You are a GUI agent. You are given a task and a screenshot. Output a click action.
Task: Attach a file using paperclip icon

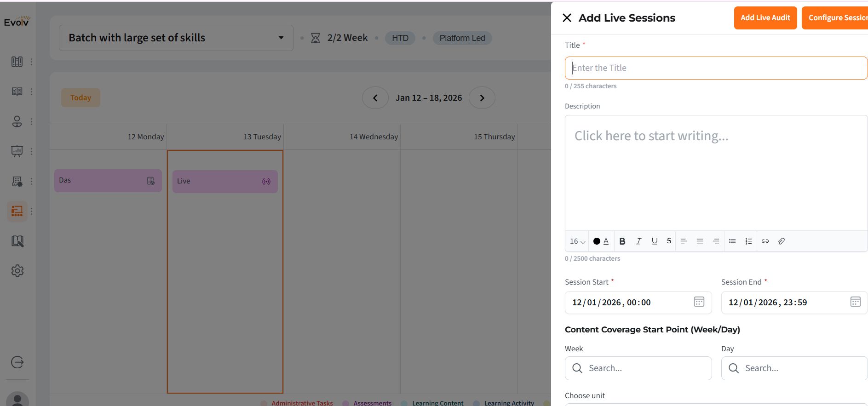(782, 241)
